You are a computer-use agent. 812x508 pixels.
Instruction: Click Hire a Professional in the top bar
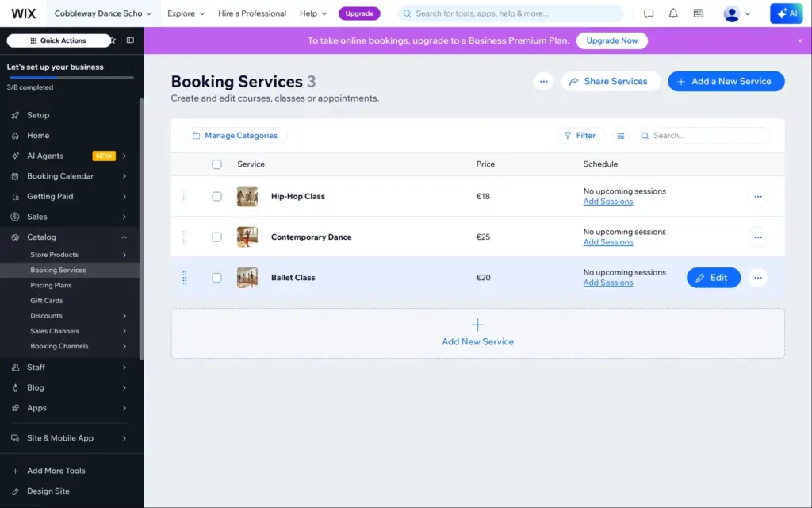(x=251, y=13)
